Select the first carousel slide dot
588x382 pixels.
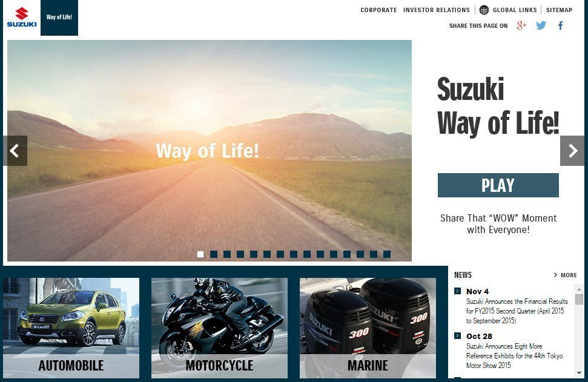point(200,254)
